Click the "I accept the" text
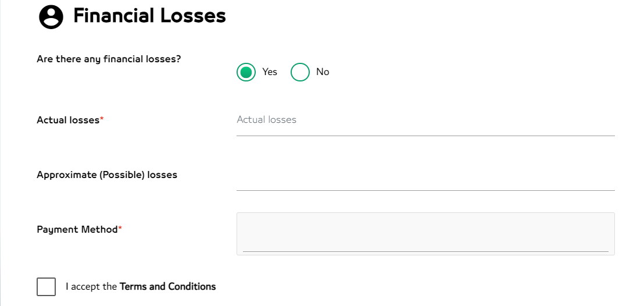Viewport: 644px width, 306px height. tap(91, 287)
